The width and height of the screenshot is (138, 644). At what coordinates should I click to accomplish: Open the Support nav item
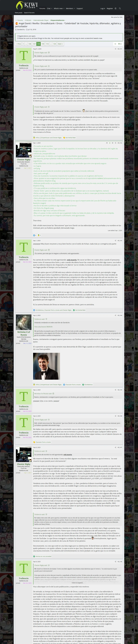click(x=80, y=8)
